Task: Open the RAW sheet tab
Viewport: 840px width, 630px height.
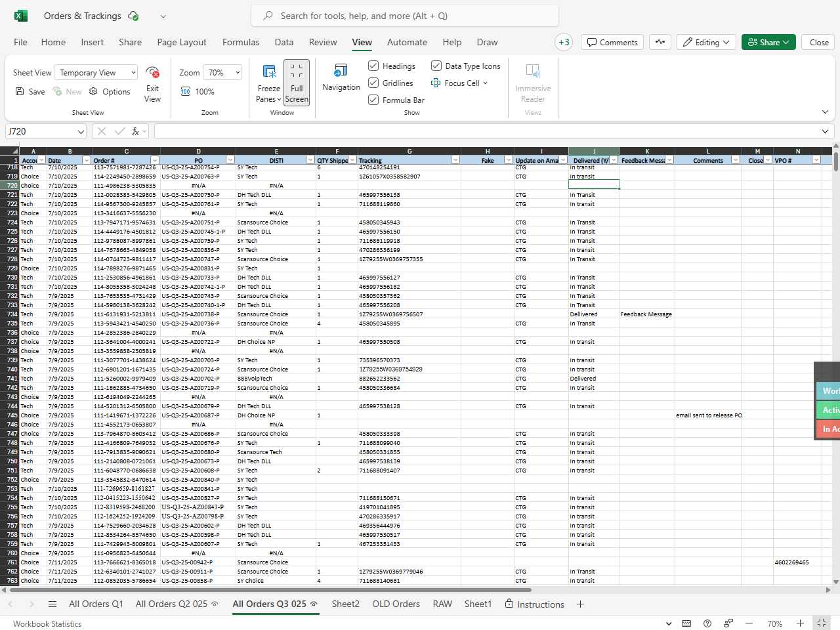Action: 442,604
